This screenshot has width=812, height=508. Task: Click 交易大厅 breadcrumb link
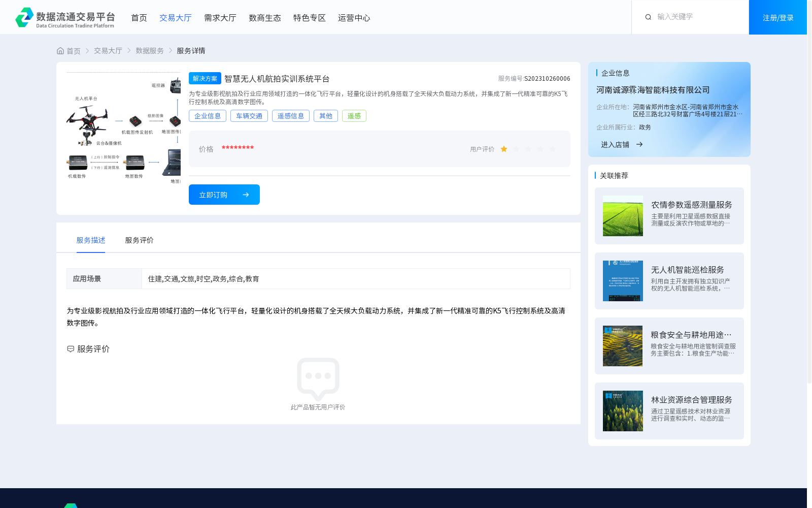(x=108, y=51)
